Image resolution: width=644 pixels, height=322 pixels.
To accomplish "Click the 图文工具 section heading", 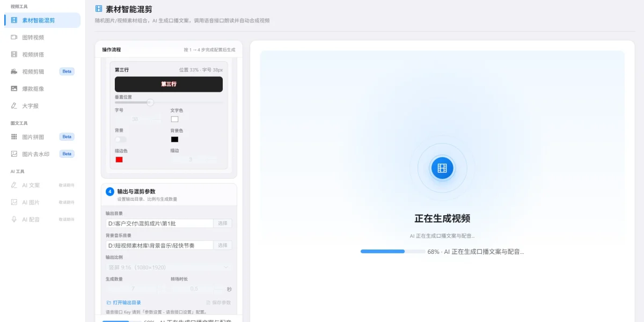I will 19,123.
